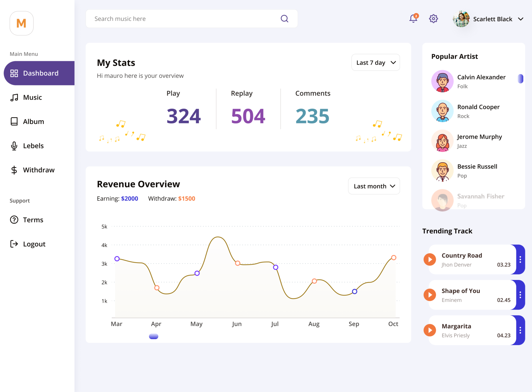The width and height of the screenshot is (532, 392).
Task: Open the Last month dropdown
Action: click(374, 186)
